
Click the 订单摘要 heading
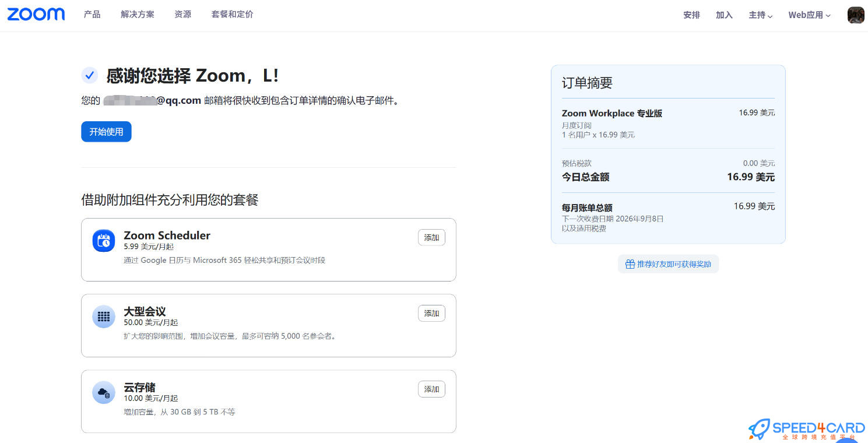click(587, 83)
